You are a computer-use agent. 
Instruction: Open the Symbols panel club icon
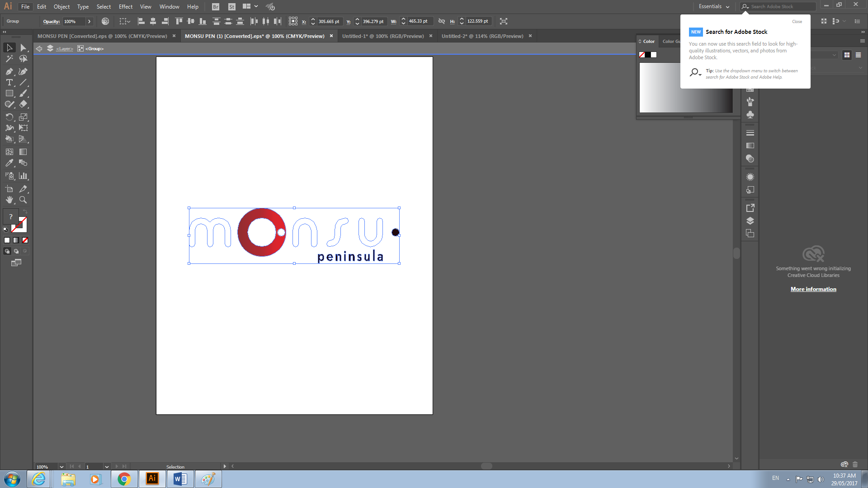point(750,114)
